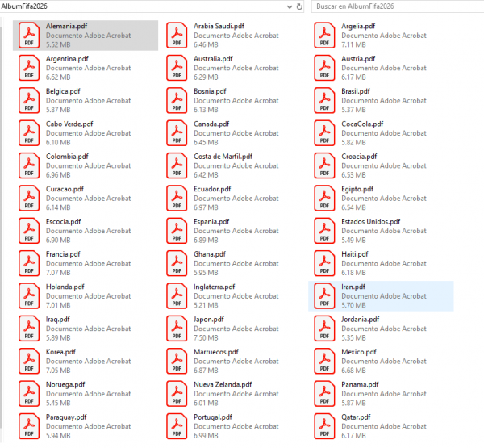Viewport: 484px width, 448px height.
Task: Select the Francia.pdf PDF icon
Action: point(29,263)
